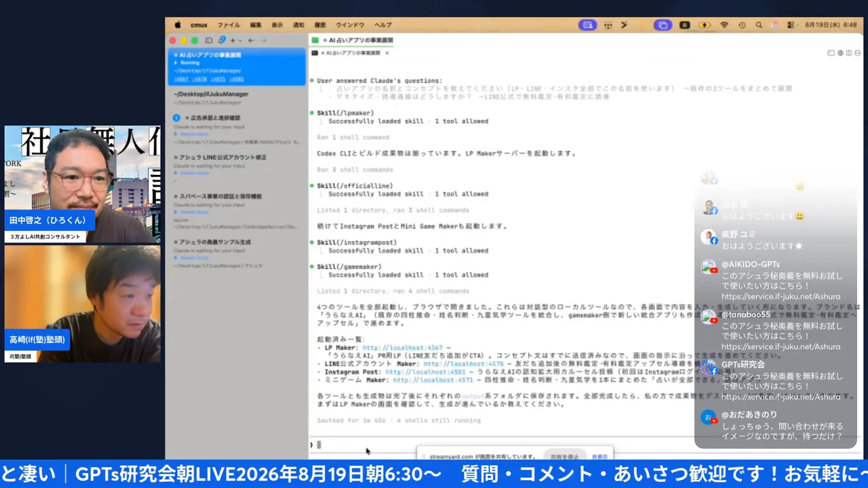Select the running AI占いアプリの事業展開 workspace in sidebar
The image size is (868, 488).
[237, 66]
